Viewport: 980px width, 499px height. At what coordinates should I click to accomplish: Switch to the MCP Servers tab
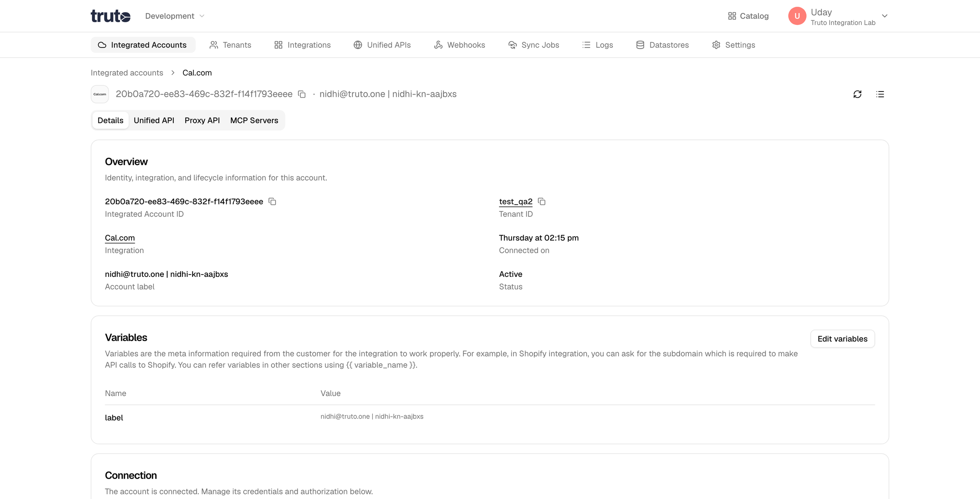(x=254, y=120)
